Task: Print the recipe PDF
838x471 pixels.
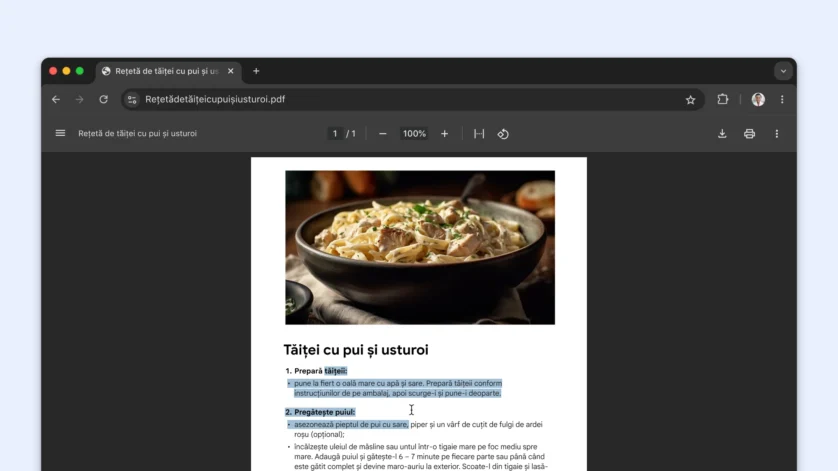Action: 749,133
